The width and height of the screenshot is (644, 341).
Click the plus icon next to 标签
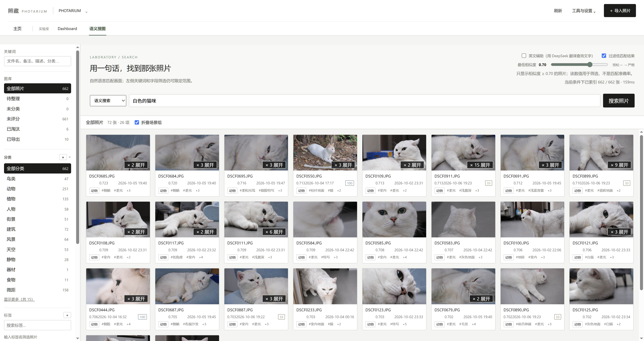(67, 315)
